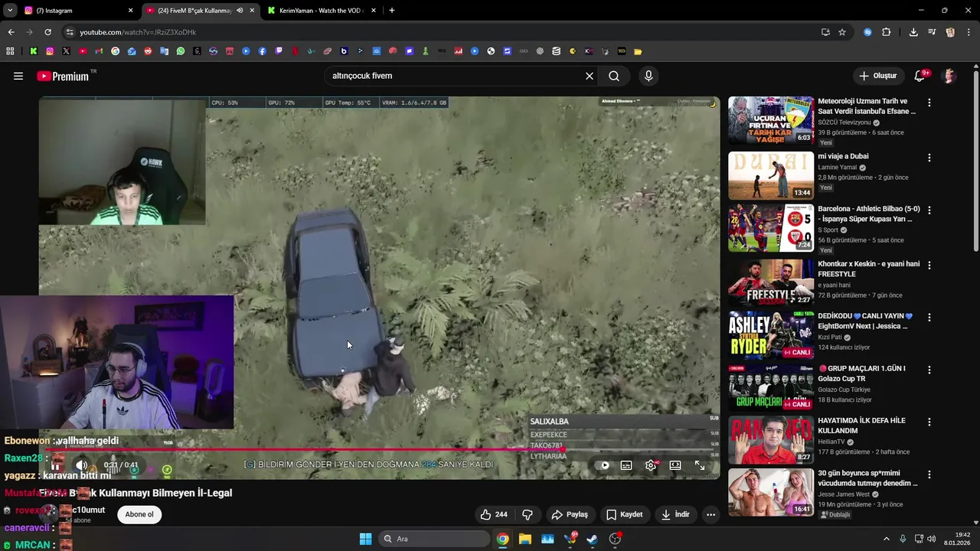Open options for Barcelona - Athletic Bilbao video
The image size is (980, 551).
pos(929,210)
